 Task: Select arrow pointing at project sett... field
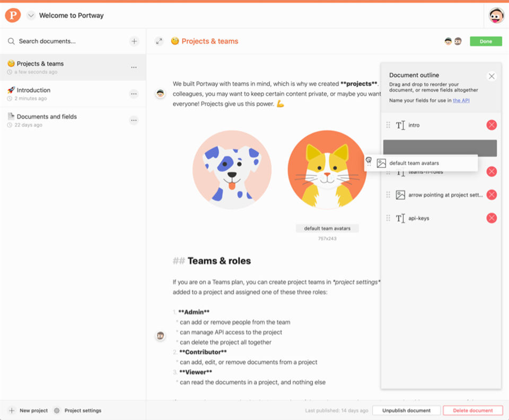pos(445,195)
